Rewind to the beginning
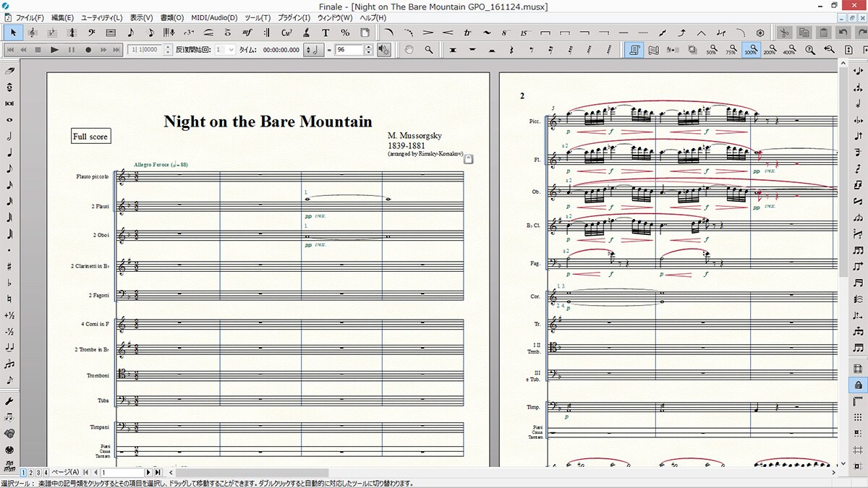This screenshot has height=488, width=868. coord(11,50)
